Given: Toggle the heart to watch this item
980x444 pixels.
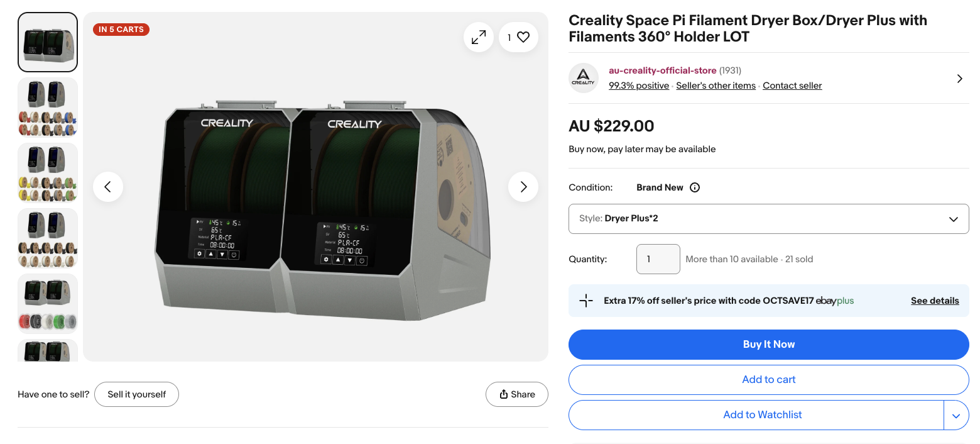Looking at the screenshot, I should click(x=523, y=36).
